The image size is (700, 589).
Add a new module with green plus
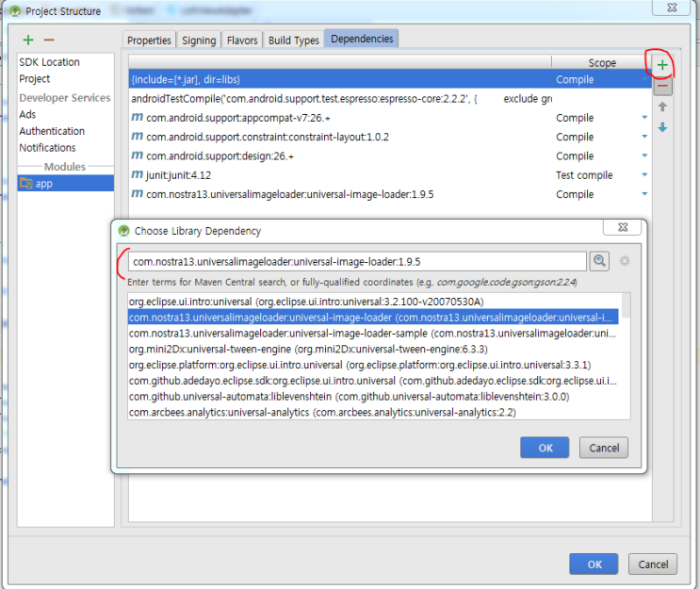[28, 40]
